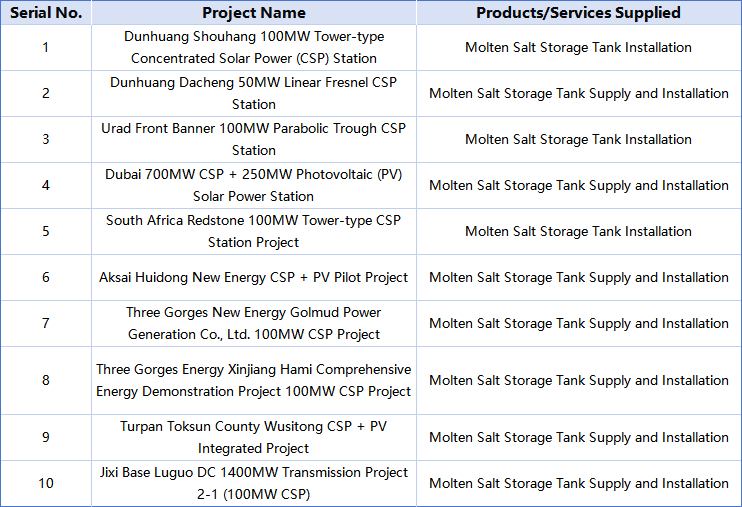The width and height of the screenshot is (742, 507).
Task: Click the Dunhuang Dacheng 50MW Linear Fresnel cell
Action: click(253, 93)
